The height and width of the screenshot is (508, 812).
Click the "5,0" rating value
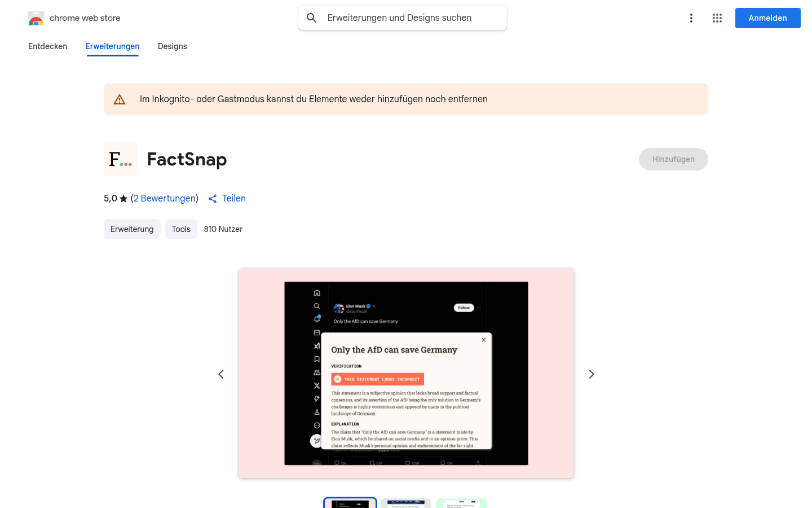tap(111, 199)
